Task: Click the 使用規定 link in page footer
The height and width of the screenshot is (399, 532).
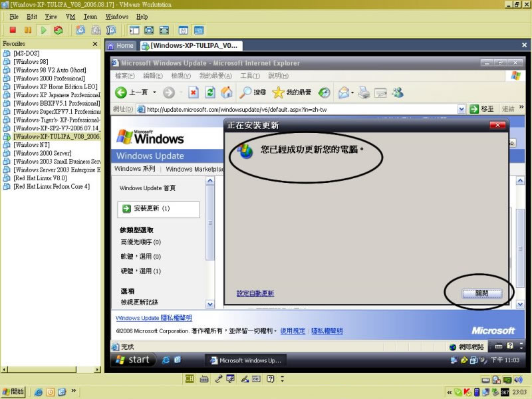Action: [x=293, y=331]
